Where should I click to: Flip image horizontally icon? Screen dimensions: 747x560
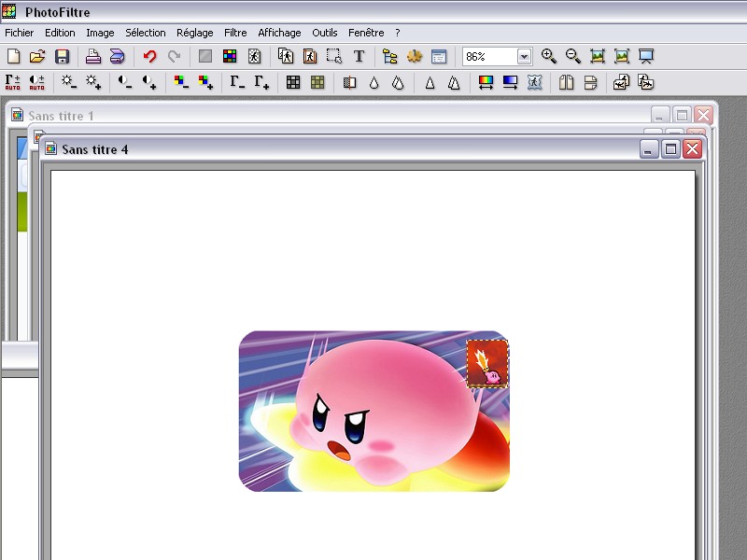566,82
